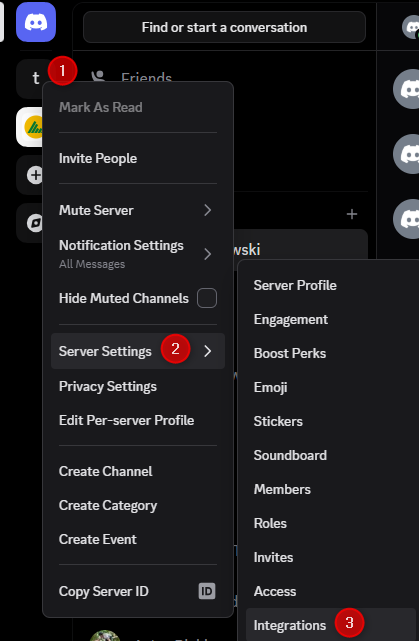Image resolution: width=419 pixels, height=641 pixels.
Task: Choose Create Event in the menu
Action: (x=138, y=539)
